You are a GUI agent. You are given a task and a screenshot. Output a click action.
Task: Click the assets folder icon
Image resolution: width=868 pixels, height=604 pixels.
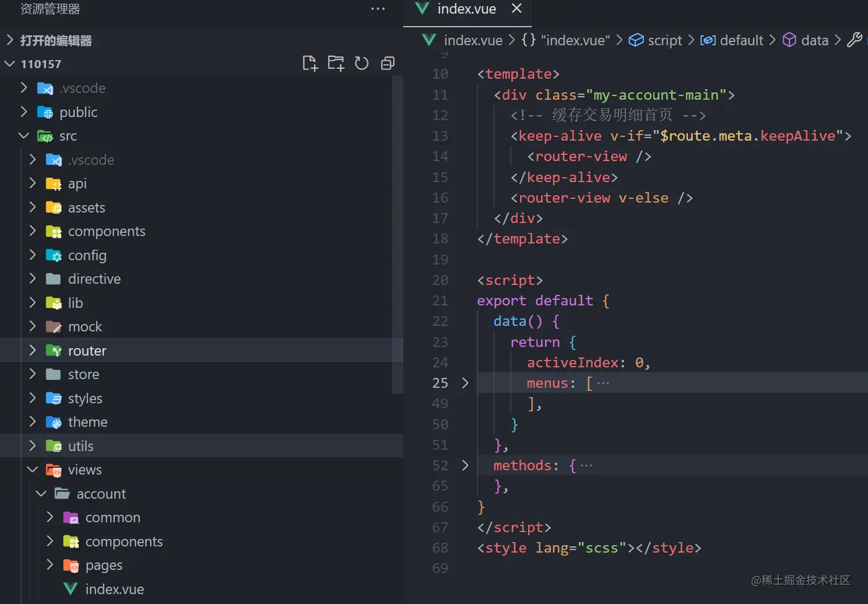tap(54, 208)
